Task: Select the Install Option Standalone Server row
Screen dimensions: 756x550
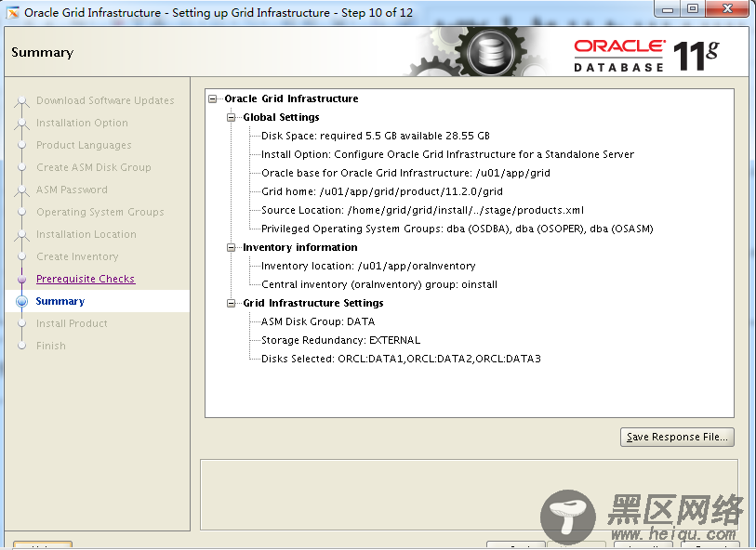Action: [x=447, y=154]
